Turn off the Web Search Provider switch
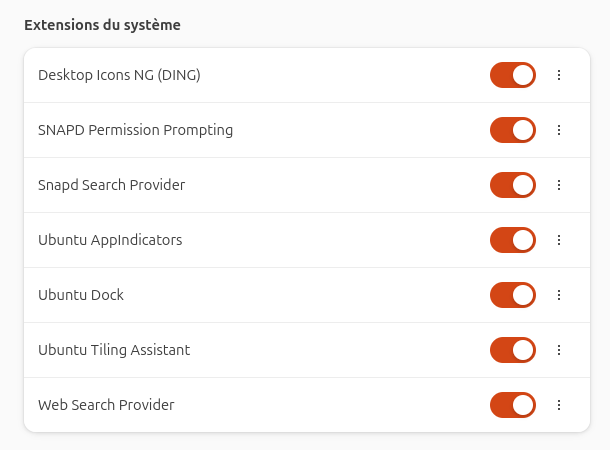 (x=513, y=405)
